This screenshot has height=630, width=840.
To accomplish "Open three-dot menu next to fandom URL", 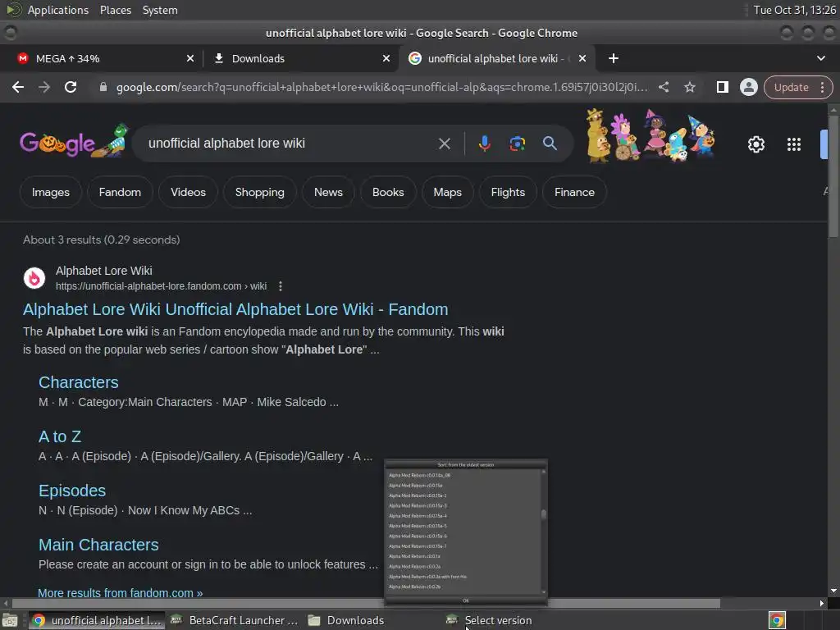I will [x=281, y=286].
